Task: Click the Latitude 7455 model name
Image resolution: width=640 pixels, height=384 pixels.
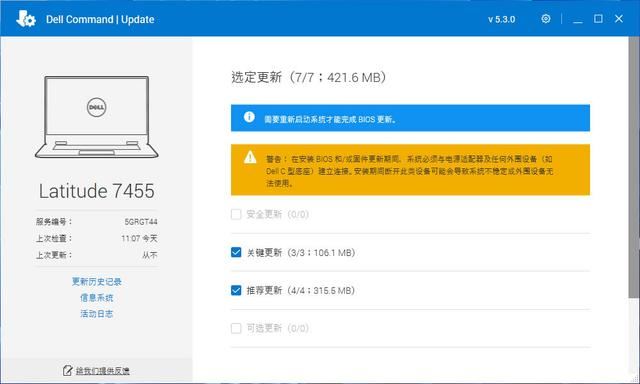Action: pos(97,191)
